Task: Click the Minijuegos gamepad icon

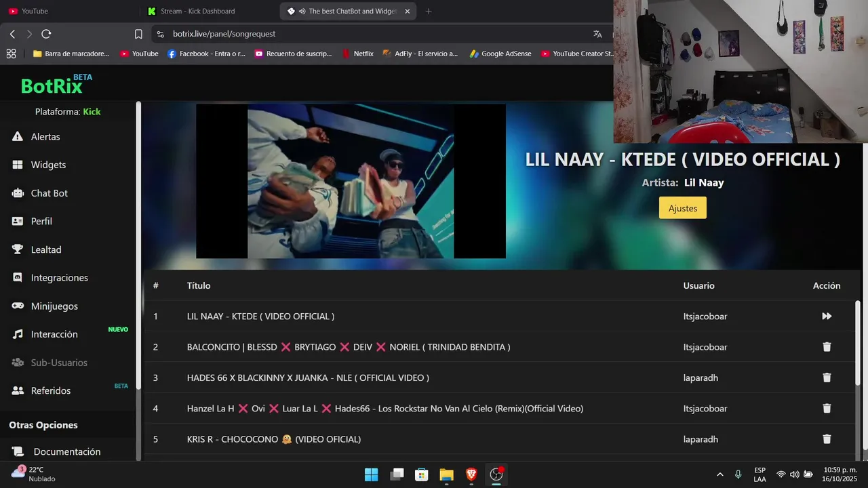Action: [18, 306]
